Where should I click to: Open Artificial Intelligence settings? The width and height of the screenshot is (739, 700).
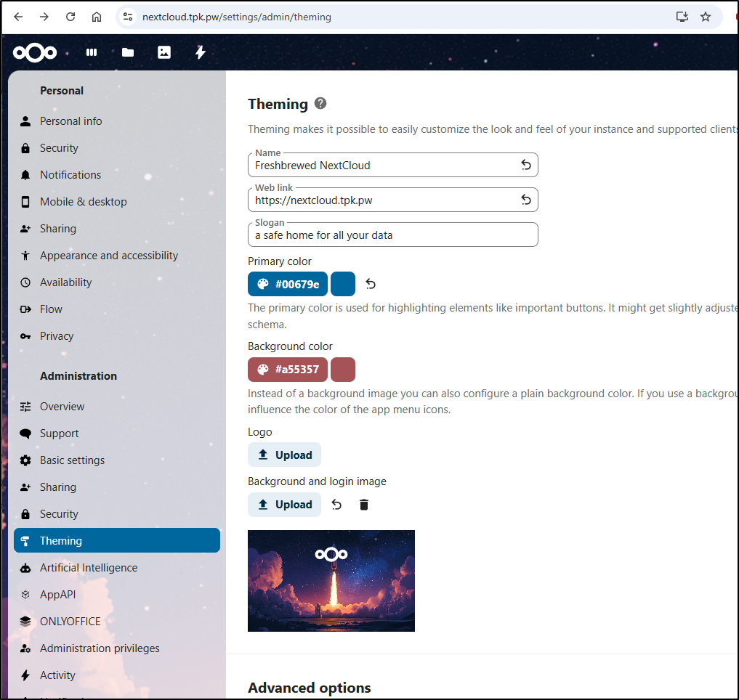(117, 568)
